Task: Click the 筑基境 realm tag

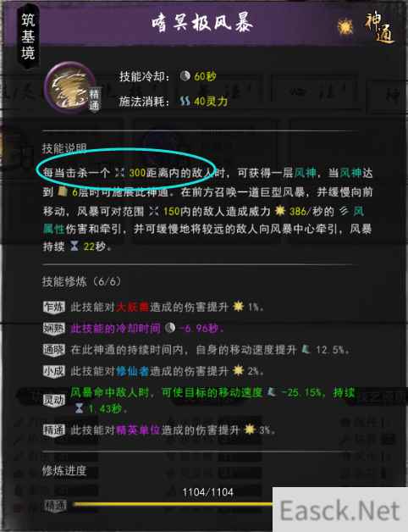Action: (28, 36)
